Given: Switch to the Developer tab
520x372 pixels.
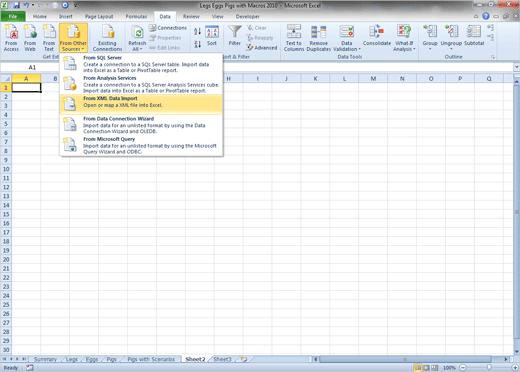Looking at the screenshot, I should pos(247,16).
